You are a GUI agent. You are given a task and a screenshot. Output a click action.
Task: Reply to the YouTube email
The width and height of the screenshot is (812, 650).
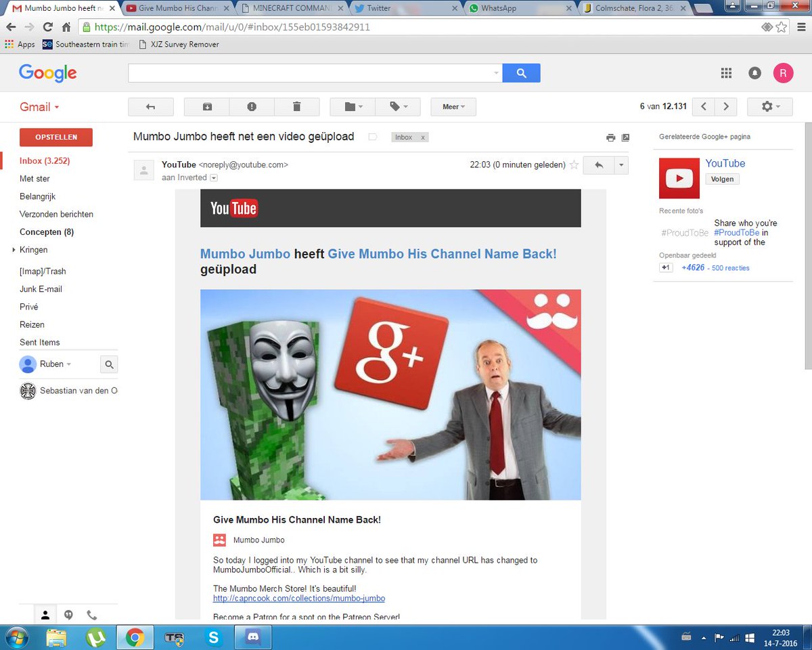[x=598, y=165]
